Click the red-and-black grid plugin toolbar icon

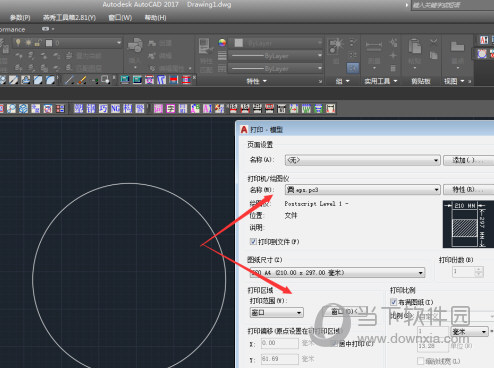click(x=60, y=108)
